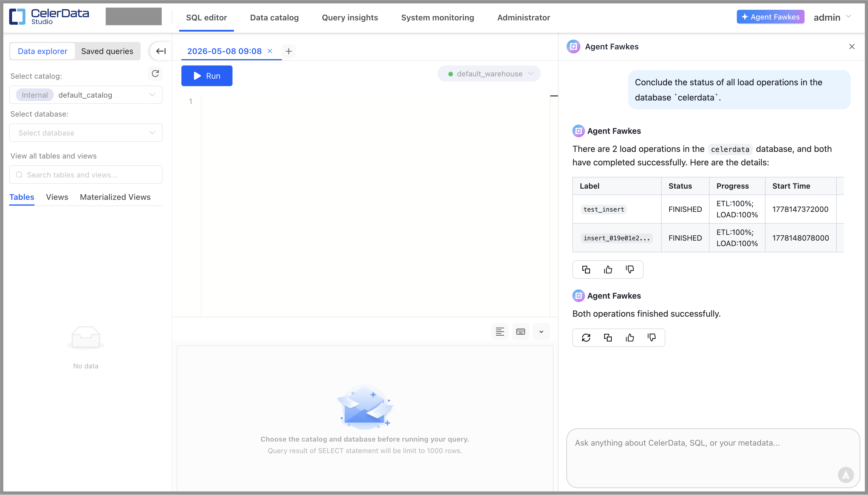This screenshot has height=495, width=868.
Task: Open System monitoring
Action: pyautogui.click(x=437, y=18)
